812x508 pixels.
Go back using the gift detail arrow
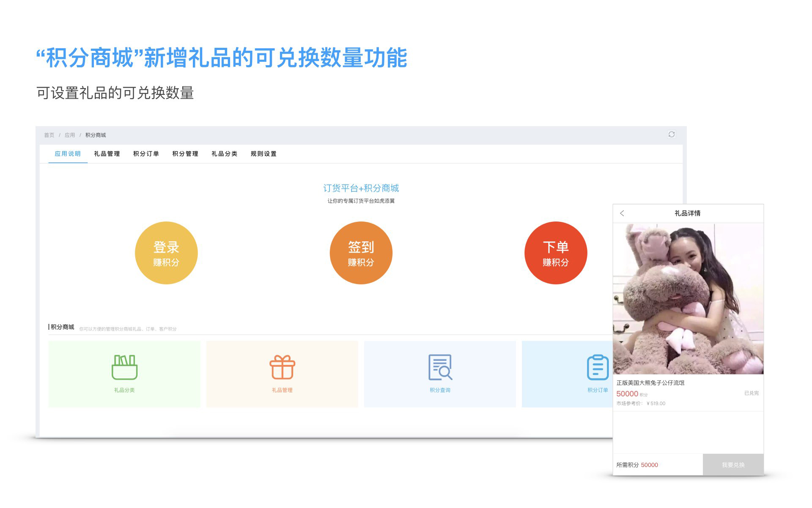[622, 213]
